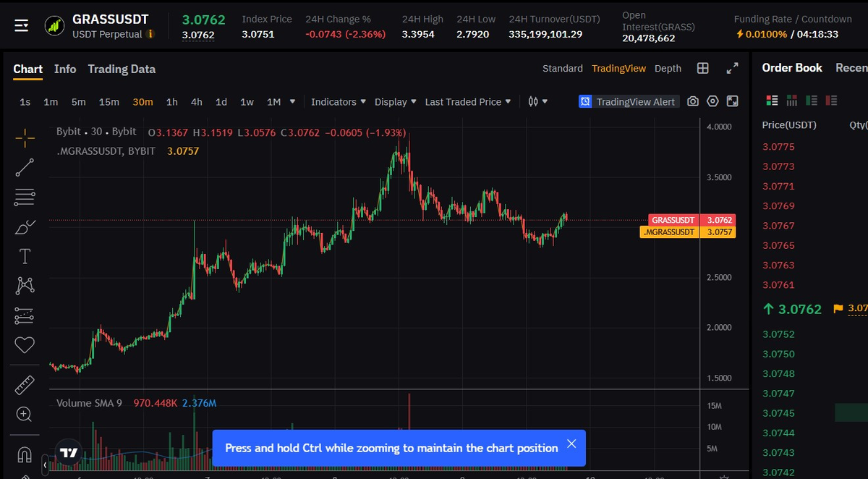Open the Display dropdown
The image size is (868, 479).
coord(396,102)
